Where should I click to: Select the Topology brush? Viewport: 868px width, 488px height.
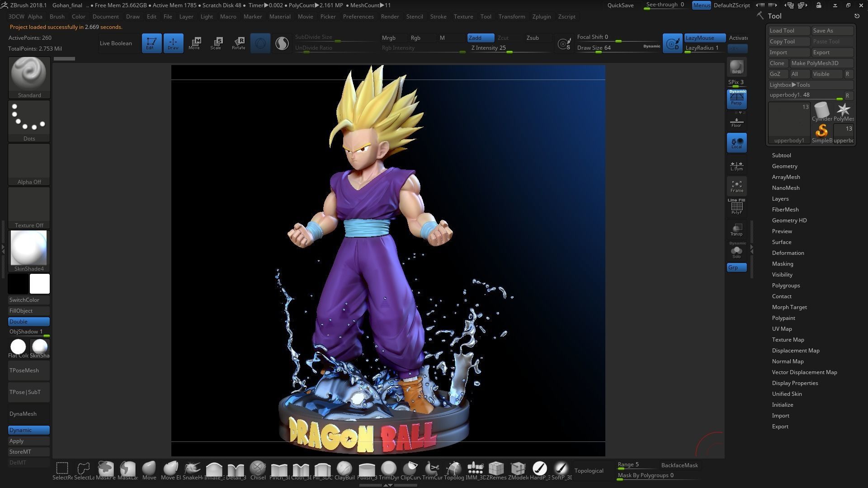pyautogui.click(x=453, y=470)
